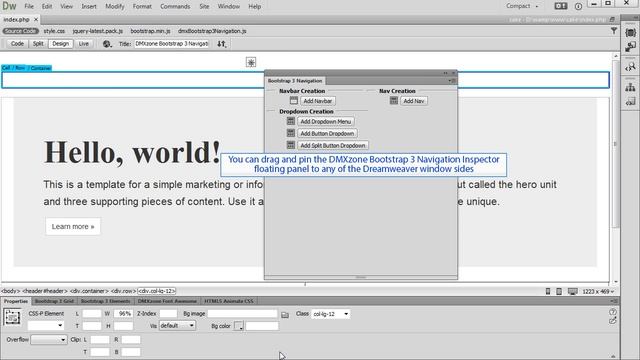
Task: Open the preview in browser globe icon
Action: [x=107, y=44]
